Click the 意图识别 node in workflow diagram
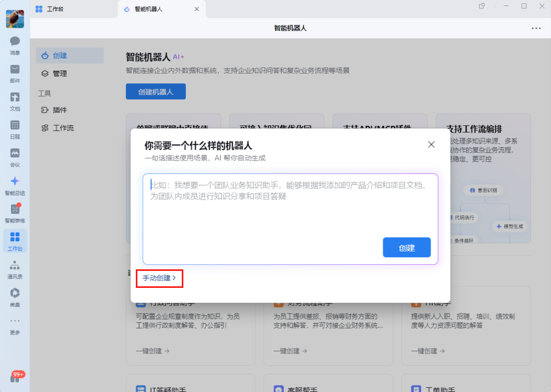Screen dimensions: 551x392 tap(483, 190)
